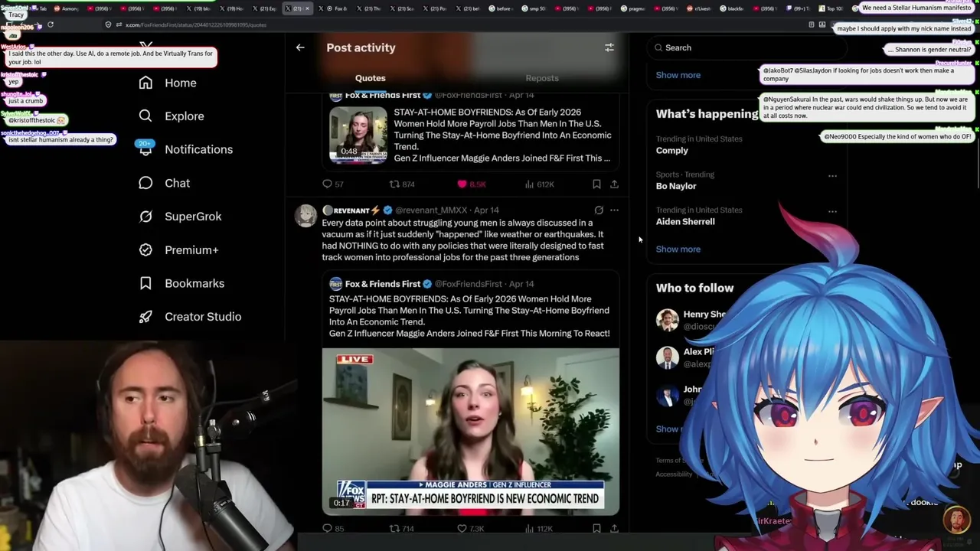
Task: Play the 0:48 video thumbnail
Action: tap(358, 135)
